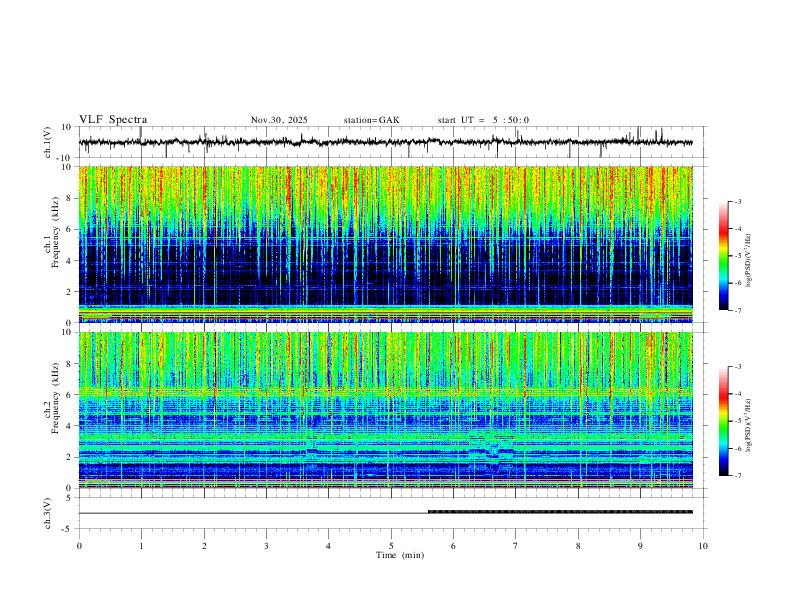The image size is (792, 612).
Task: Click inside the ch.1 spectrogram panel
Action: pos(385,244)
